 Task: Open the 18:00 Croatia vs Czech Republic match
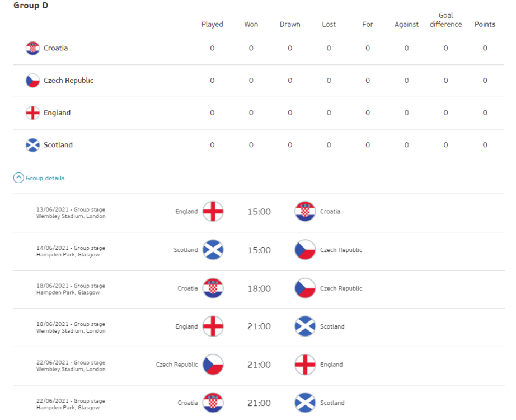259,288
